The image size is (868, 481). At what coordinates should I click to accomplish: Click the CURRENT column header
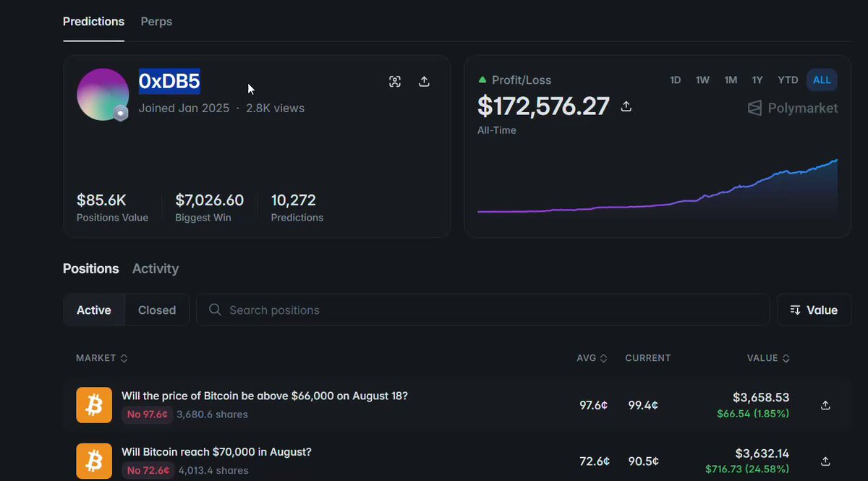[647, 358]
